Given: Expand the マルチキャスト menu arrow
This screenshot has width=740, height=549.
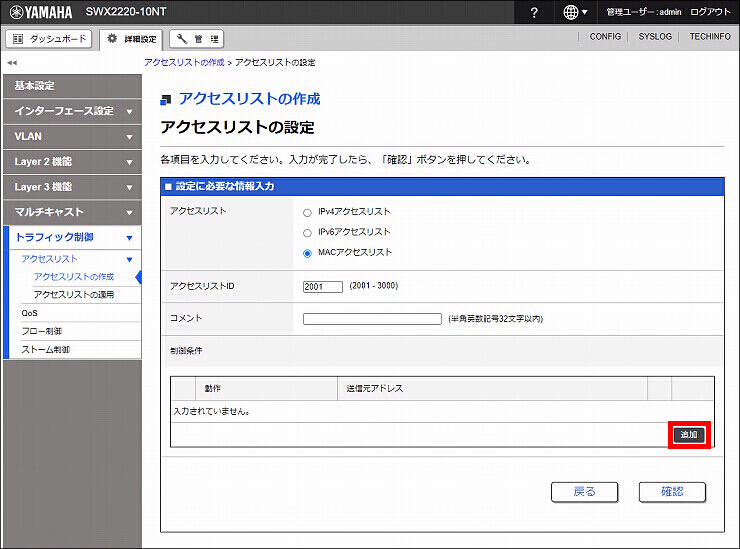Looking at the screenshot, I should coord(129,213).
